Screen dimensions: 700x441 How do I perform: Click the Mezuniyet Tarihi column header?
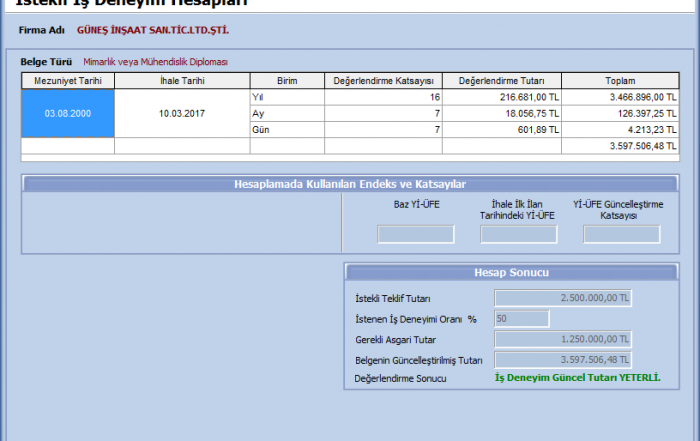[68, 81]
